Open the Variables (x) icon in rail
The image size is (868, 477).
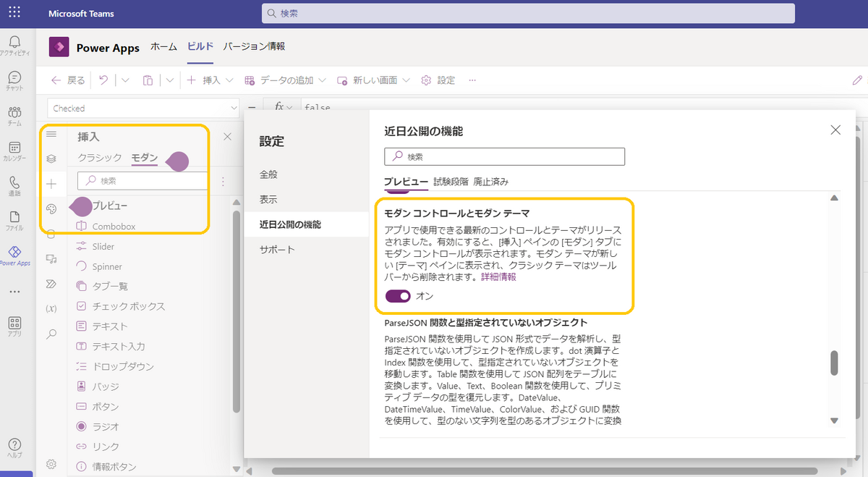pyautogui.click(x=51, y=308)
